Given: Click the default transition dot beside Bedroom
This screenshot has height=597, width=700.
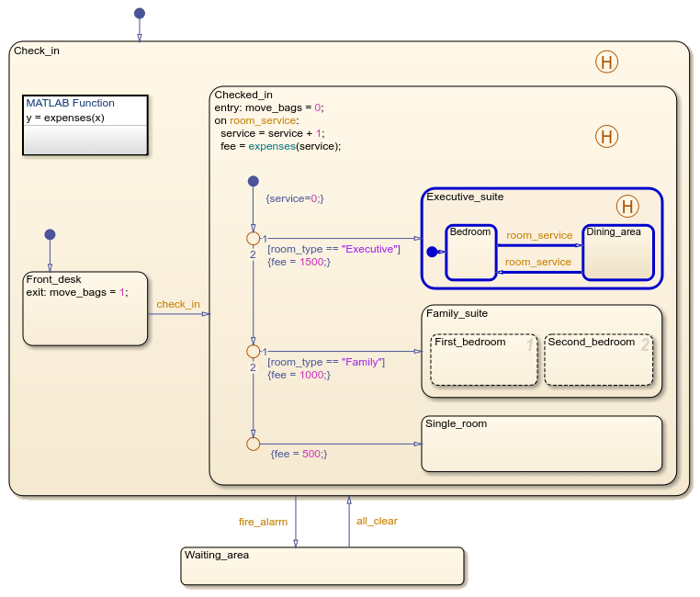Looking at the screenshot, I should (431, 251).
